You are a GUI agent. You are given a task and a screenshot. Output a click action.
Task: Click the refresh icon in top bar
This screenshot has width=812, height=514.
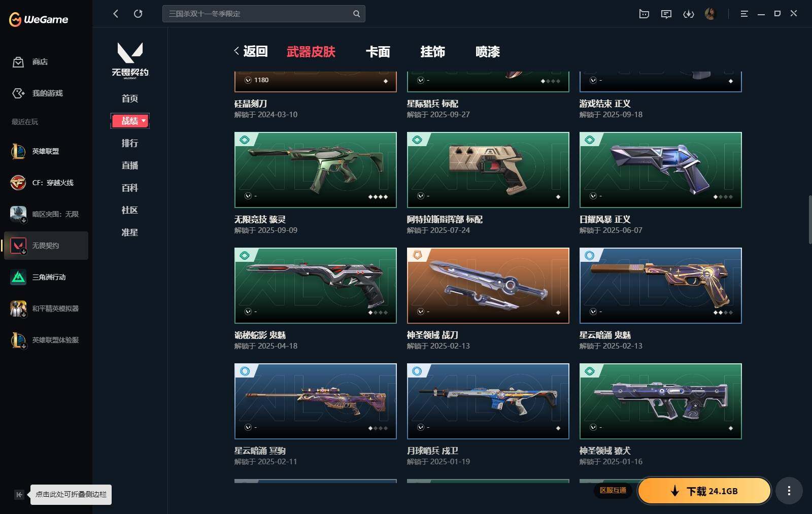pos(138,14)
